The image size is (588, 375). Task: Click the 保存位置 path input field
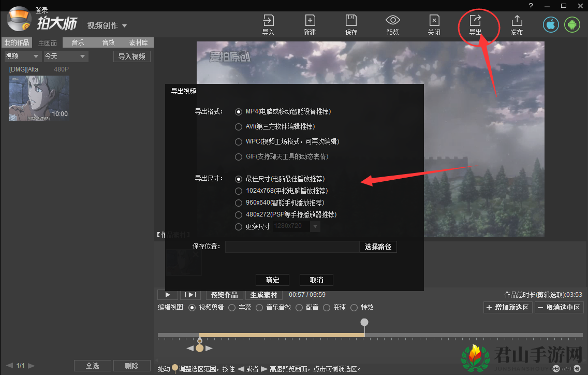coord(292,247)
